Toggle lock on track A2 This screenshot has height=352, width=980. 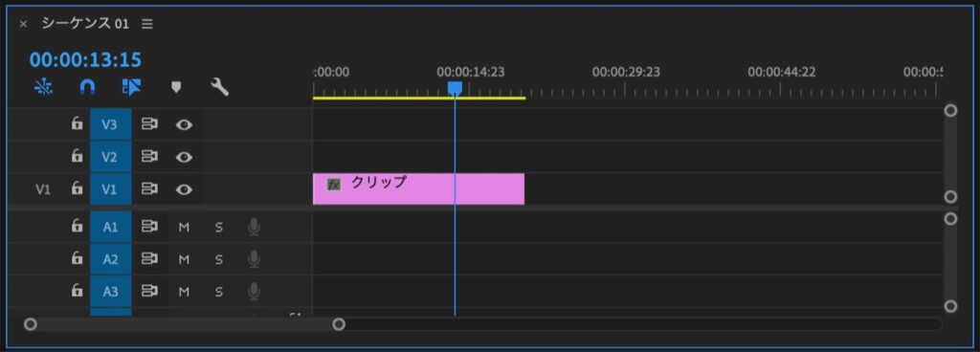coord(77,258)
